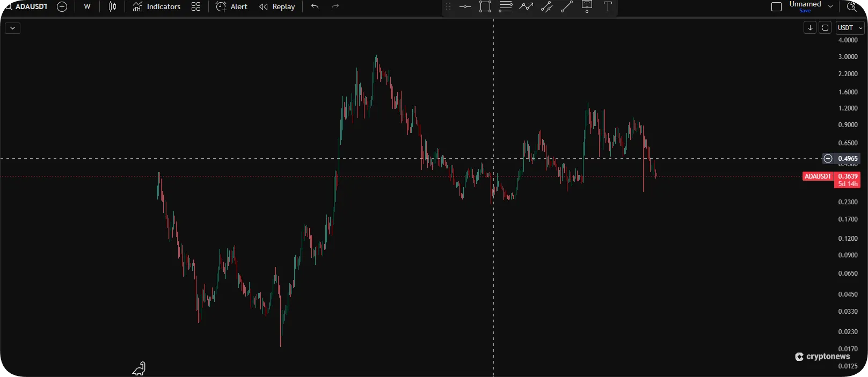Select the plain Text tool
This screenshot has width=868, height=377.
click(608, 7)
